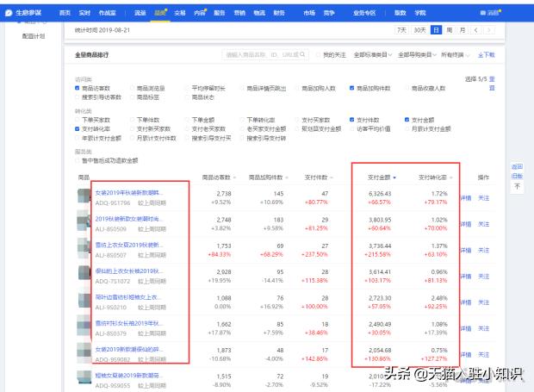Open product link ALI-850507 title
This screenshot has width=534, height=392.
click(129, 245)
